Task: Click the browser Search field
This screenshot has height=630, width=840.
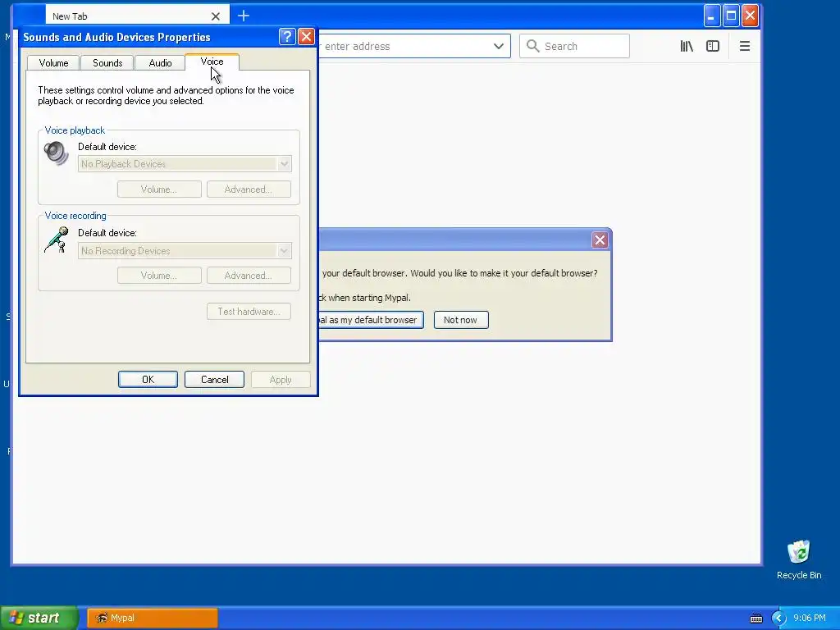Action: (574, 46)
